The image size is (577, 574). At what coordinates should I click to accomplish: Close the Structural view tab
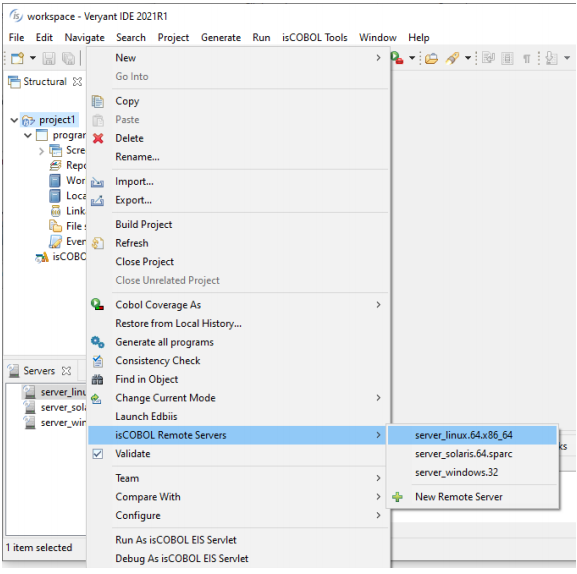click(x=77, y=82)
